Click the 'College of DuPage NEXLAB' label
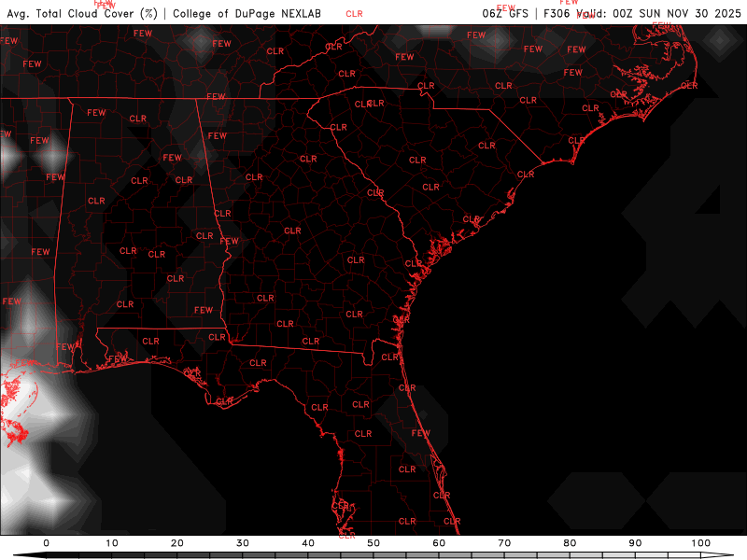The width and height of the screenshot is (747, 560). click(247, 13)
